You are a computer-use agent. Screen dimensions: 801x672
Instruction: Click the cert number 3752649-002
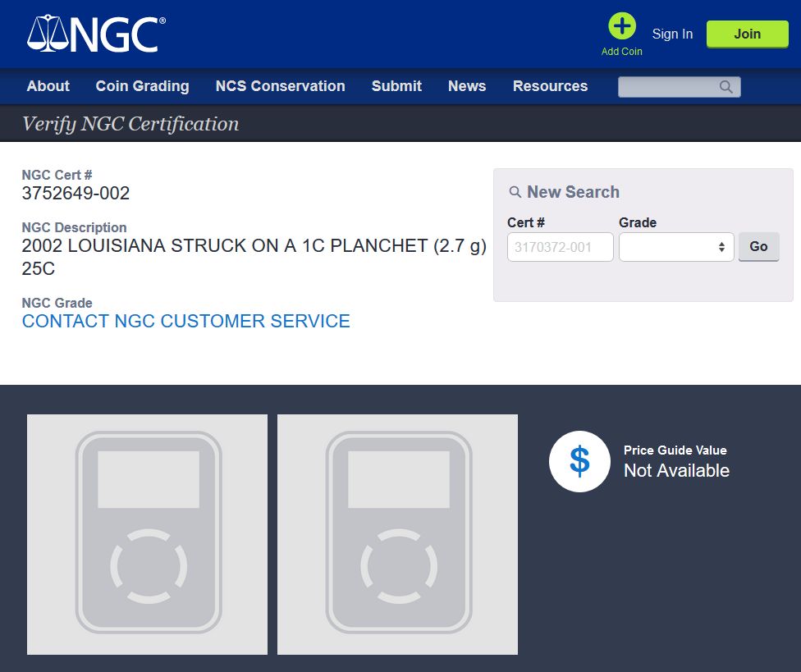pos(76,193)
